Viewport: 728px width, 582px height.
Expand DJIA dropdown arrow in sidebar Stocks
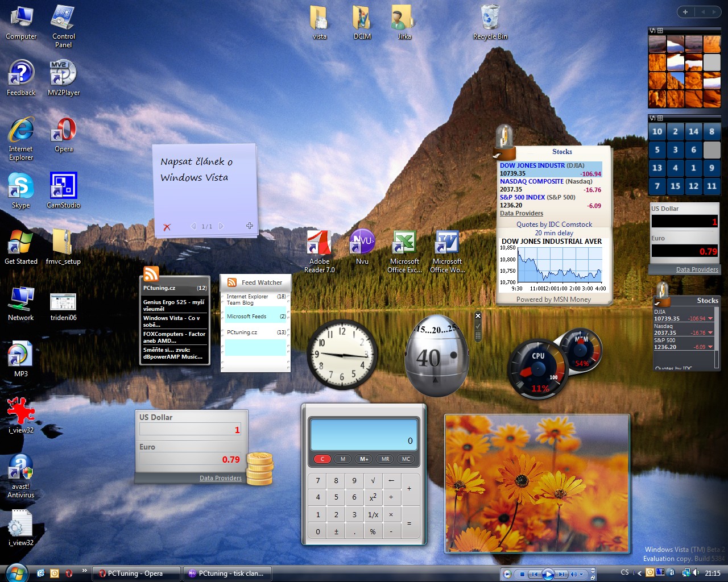[710, 318]
